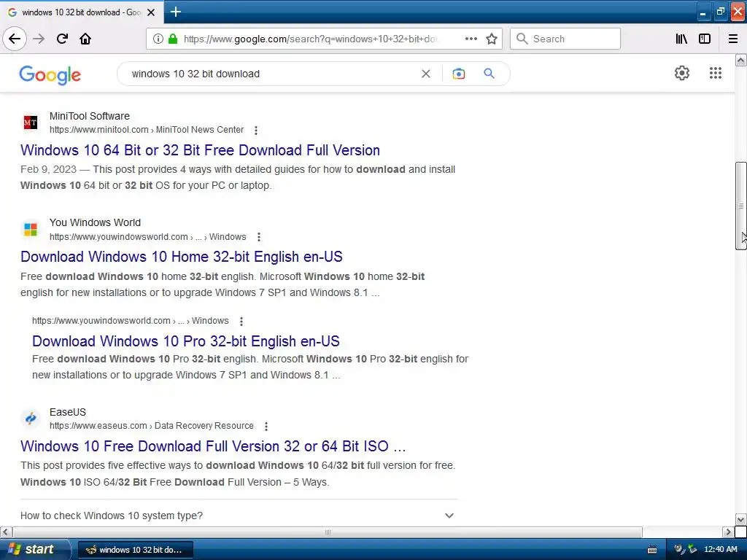This screenshot has height=560, width=747.
Task: Click the horizontal scrollbar right arrow
Action: (728, 532)
